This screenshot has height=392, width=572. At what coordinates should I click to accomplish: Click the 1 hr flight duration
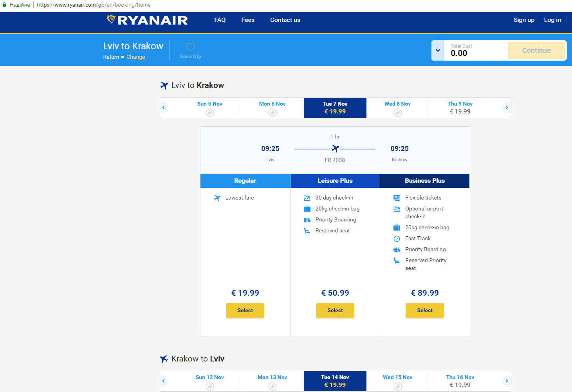coord(335,137)
